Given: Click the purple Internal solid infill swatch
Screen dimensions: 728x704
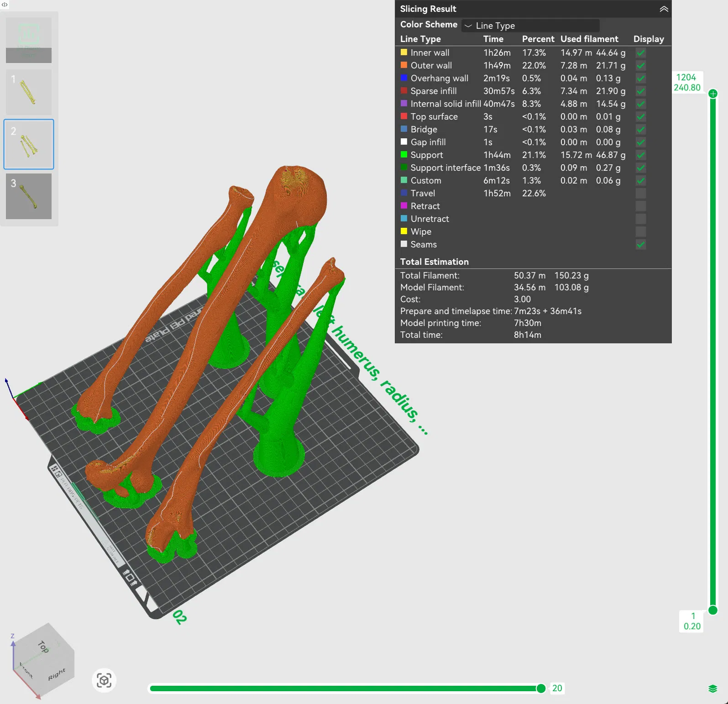Looking at the screenshot, I should coord(404,103).
